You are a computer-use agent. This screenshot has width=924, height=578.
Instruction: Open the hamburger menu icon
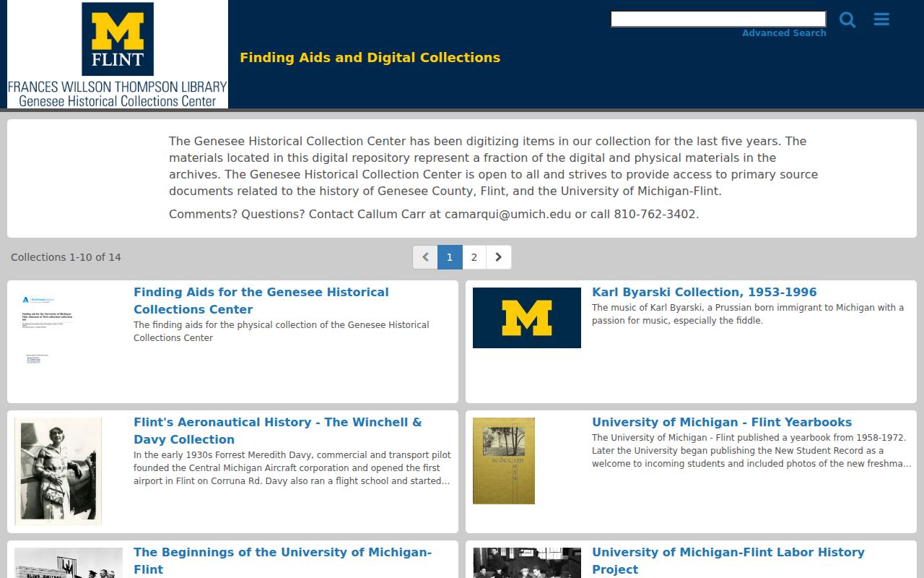[881, 20]
